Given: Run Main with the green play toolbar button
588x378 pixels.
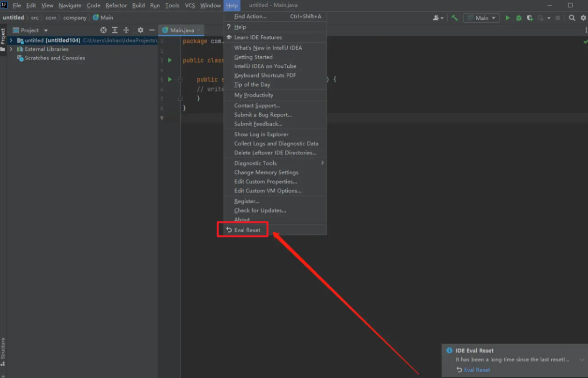Looking at the screenshot, I should pos(507,18).
